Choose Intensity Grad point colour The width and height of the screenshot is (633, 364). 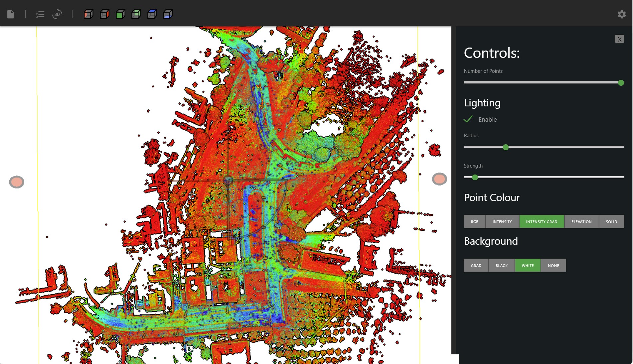coord(542,222)
